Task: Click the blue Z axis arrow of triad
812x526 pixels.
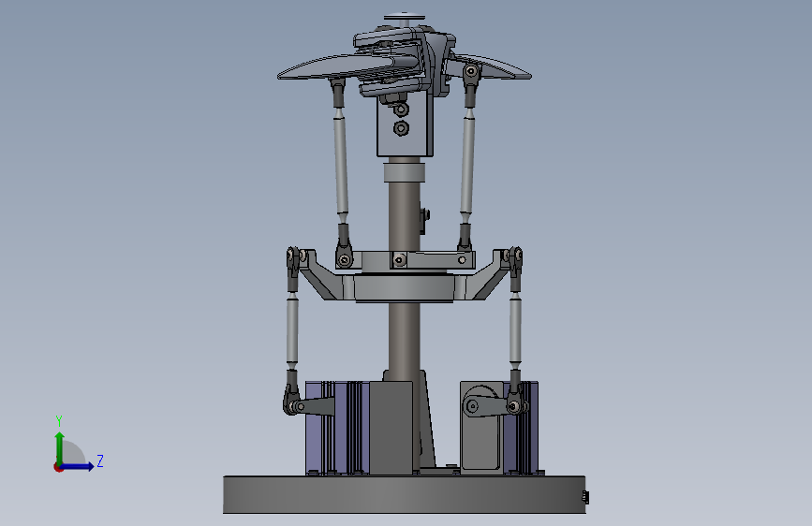Action: point(79,466)
